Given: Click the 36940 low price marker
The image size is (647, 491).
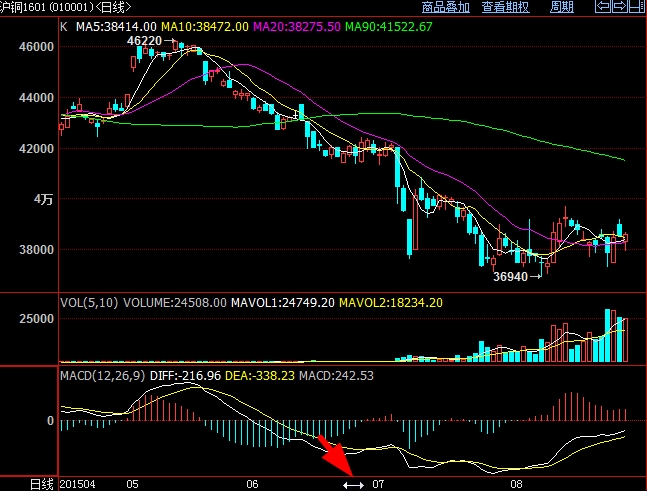Looking at the screenshot, I should [511, 275].
